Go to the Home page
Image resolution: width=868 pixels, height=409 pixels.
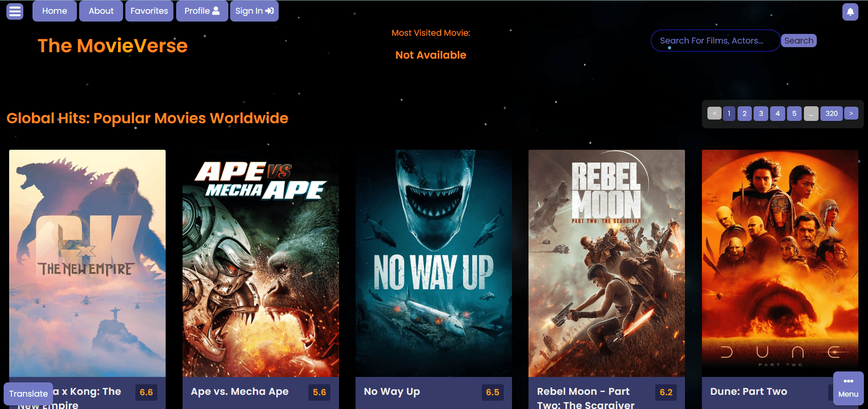pos(54,11)
